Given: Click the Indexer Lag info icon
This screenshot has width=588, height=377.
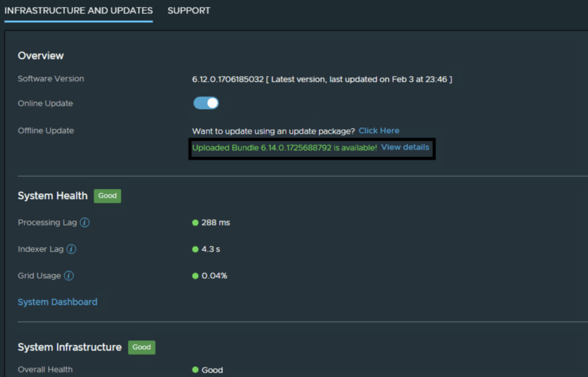Looking at the screenshot, I should (x=72, y=249).
